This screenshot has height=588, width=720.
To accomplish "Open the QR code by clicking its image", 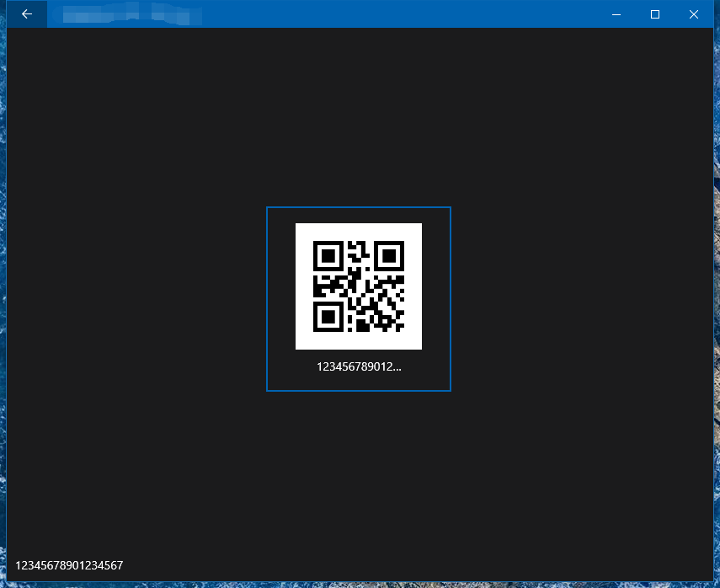I will click(359, 286).
